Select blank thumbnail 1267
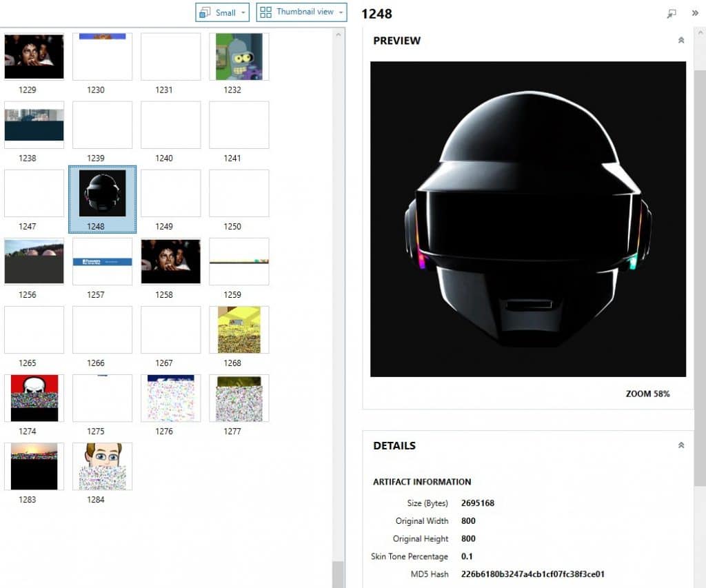Viewport: 706px width, 588px height. [x=171, y=330]
